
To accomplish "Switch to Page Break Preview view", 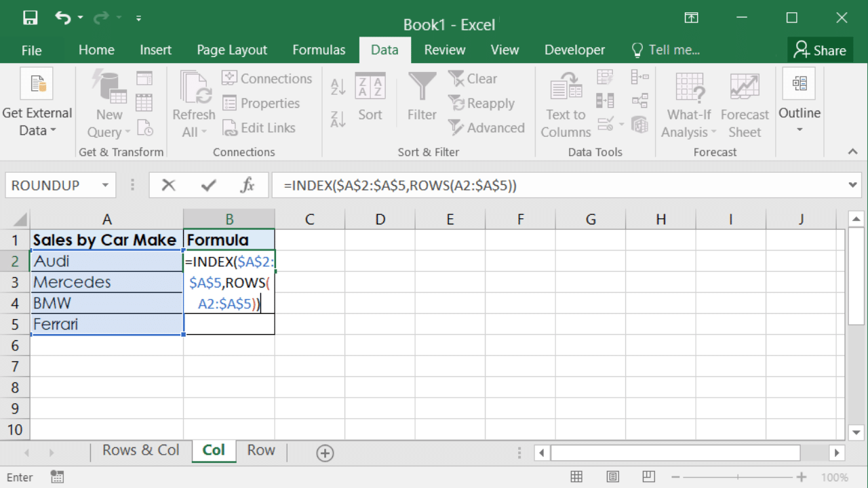I will click(648, 477).
